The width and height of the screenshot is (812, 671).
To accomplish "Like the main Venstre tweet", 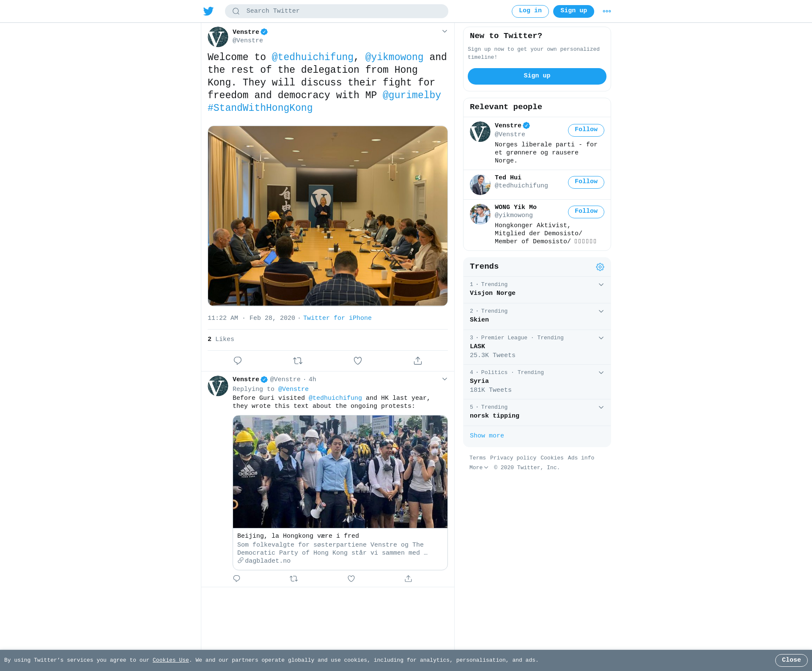I will (358, 361).
